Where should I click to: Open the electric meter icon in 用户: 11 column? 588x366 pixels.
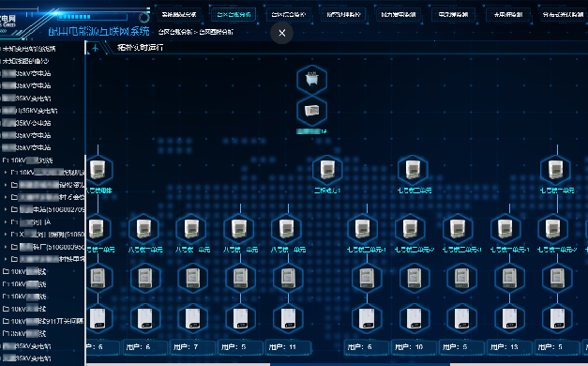(288, 278)
